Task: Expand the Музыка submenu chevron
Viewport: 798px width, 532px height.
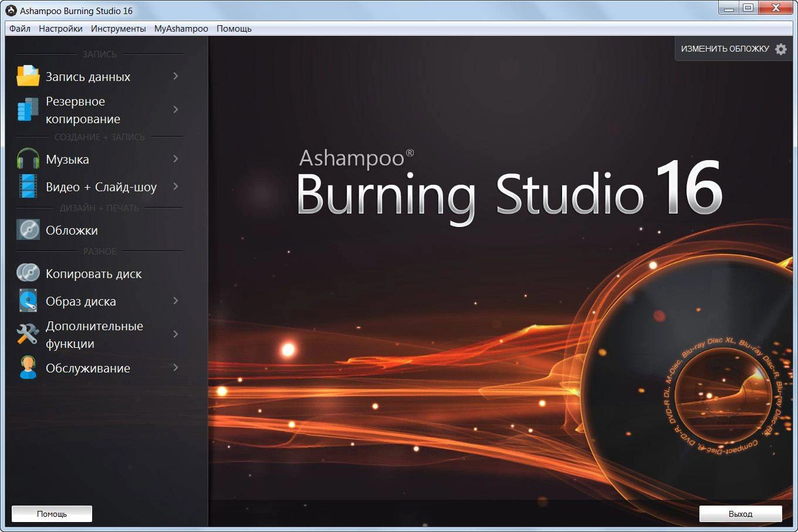Action: pyautogui.click(x=175, y=159)
